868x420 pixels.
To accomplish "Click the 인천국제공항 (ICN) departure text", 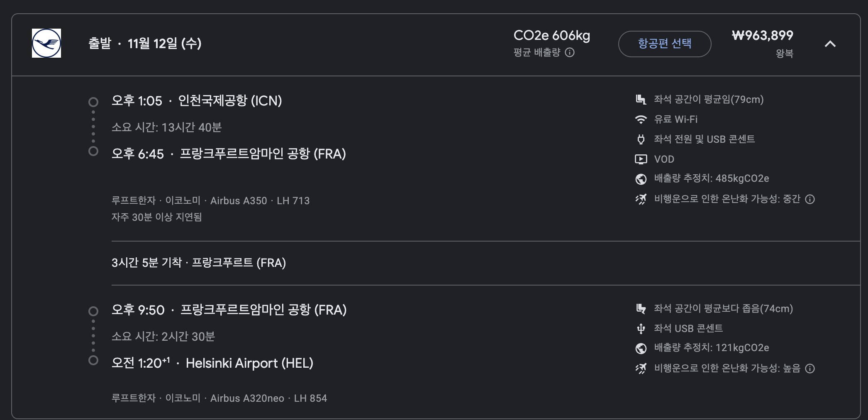I will (x=230, y=101).
